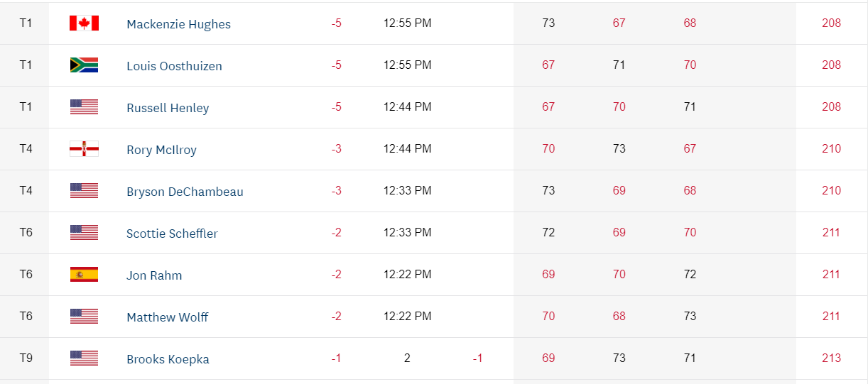Viewport: 868px width, 384px height.
Task: Click the US flag beside Brooks Koepka
Action: 84,358
